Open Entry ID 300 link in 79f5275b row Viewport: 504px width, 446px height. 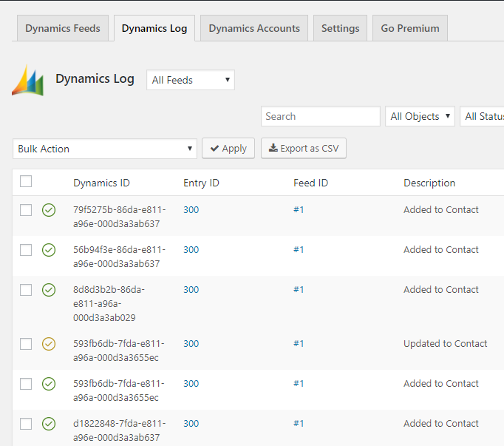point(191,210)
